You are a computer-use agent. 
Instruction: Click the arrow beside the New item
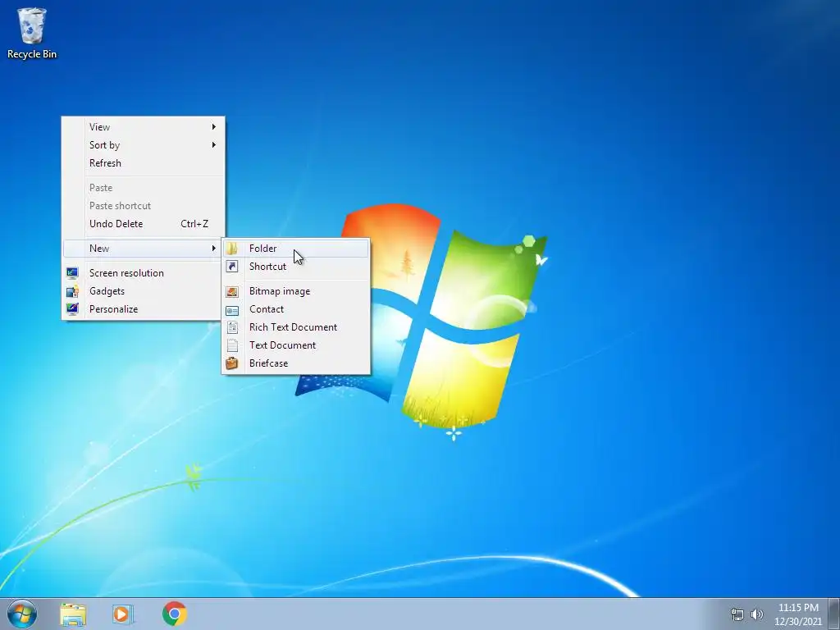tap(214, 248)
